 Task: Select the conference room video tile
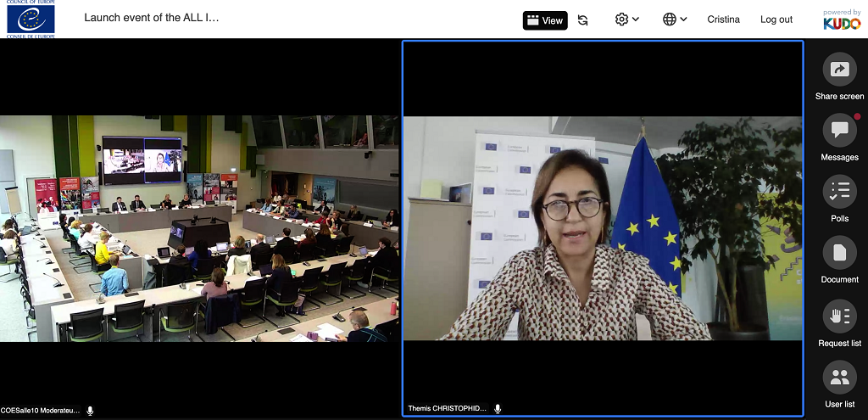[x=199, y=228]
